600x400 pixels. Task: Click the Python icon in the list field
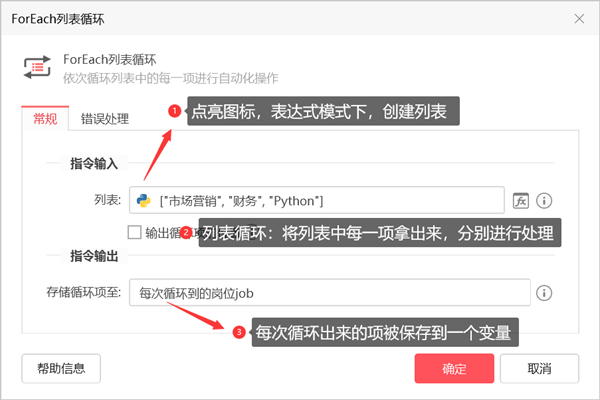click(143, 201)
